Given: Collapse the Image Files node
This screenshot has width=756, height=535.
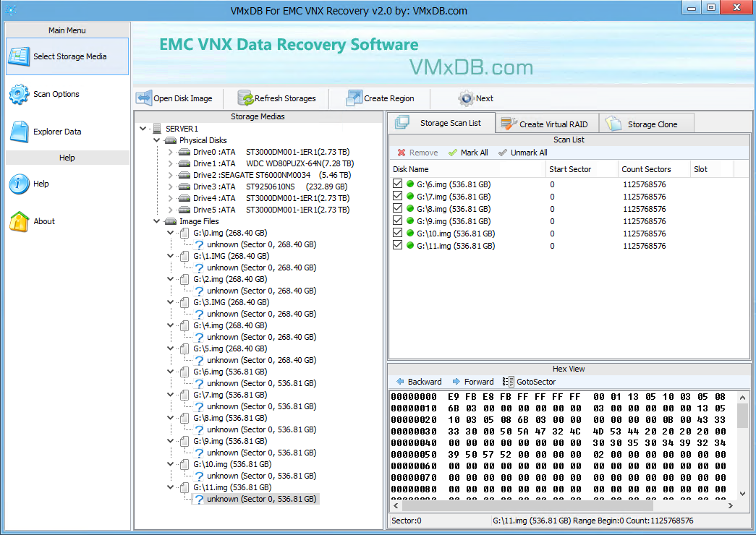Looking at the screenshot, I should (x=157, y=221).
